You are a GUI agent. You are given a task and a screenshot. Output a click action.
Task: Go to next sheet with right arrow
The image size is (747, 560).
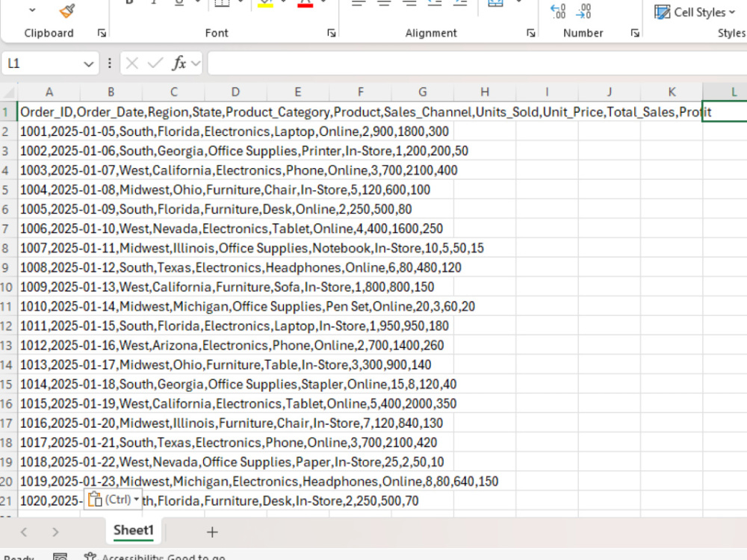click(55, 532)
